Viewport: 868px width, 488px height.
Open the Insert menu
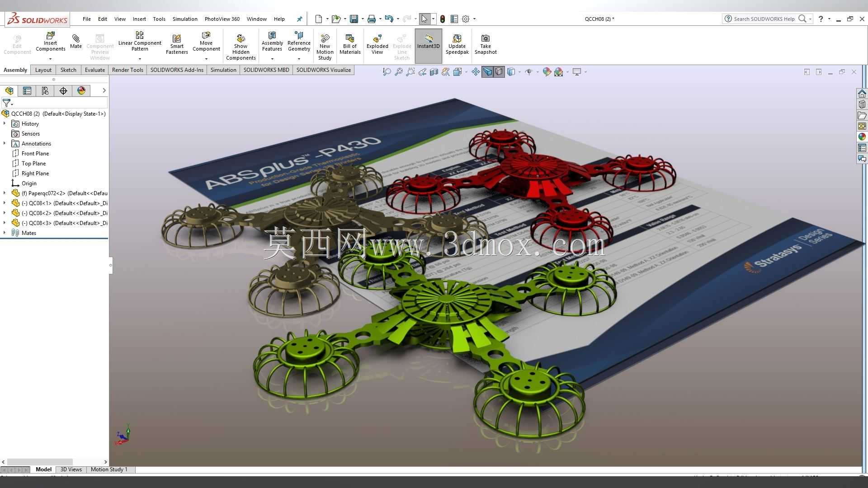pos(139,19)
